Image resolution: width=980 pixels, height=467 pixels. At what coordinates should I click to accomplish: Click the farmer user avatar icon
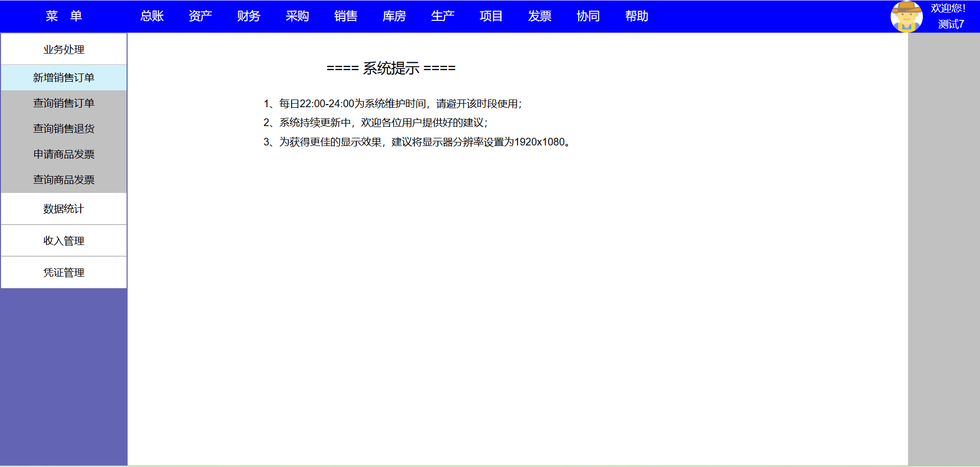click(x=906, y=16)
